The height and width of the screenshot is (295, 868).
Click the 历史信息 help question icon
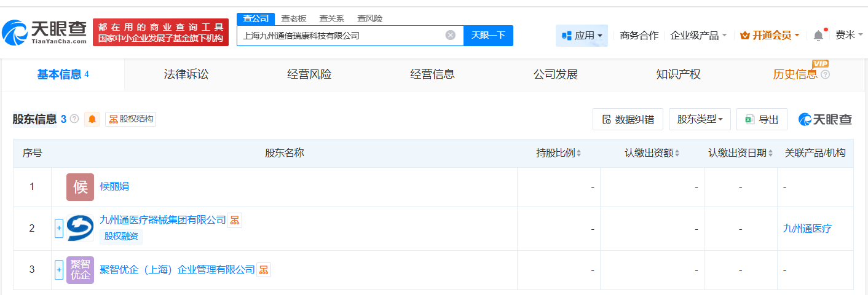[x=825, y=74]
